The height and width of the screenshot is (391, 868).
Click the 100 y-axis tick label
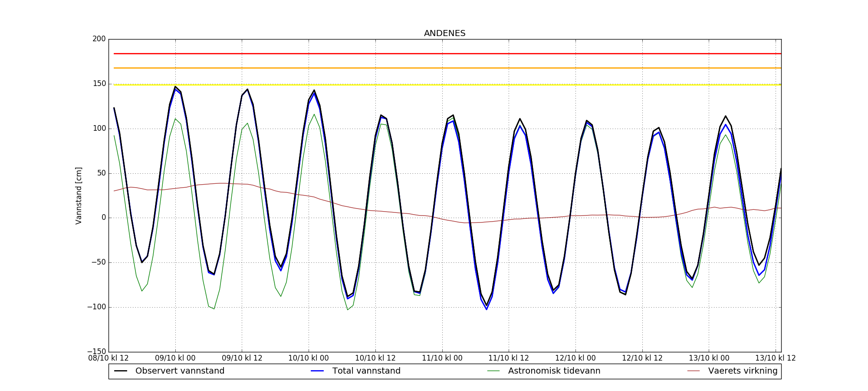coord(99,129)
